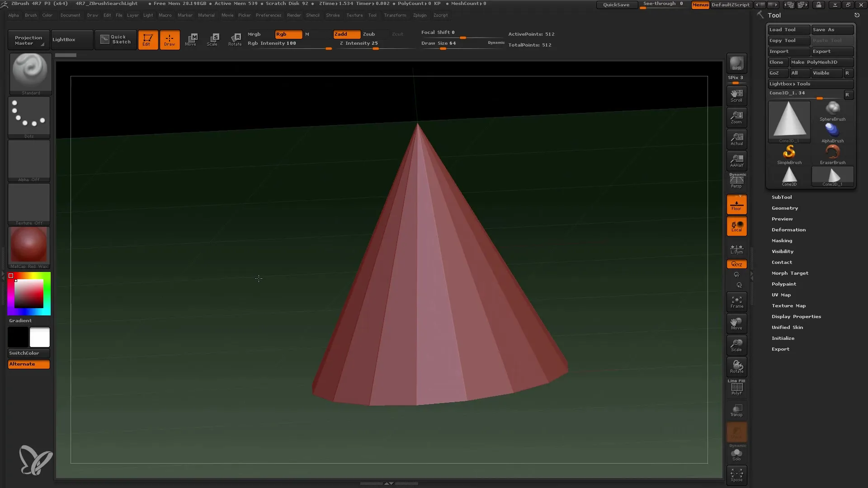Open the Brush menu
This screenshot has height=488, width=868.
click(31, 15)
